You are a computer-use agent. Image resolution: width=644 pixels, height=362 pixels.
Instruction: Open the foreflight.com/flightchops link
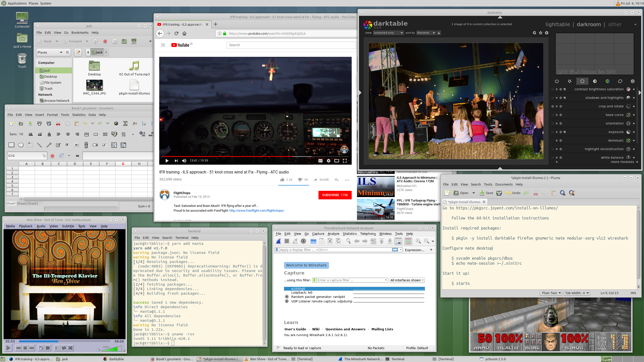click(x=257, y=211)
